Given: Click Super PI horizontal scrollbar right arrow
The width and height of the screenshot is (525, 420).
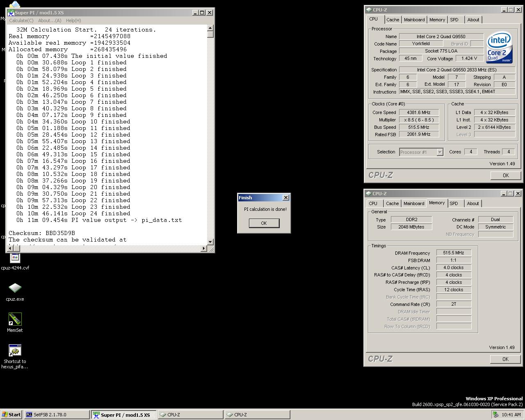Looking at the screenshot, I should click(204, 248).
